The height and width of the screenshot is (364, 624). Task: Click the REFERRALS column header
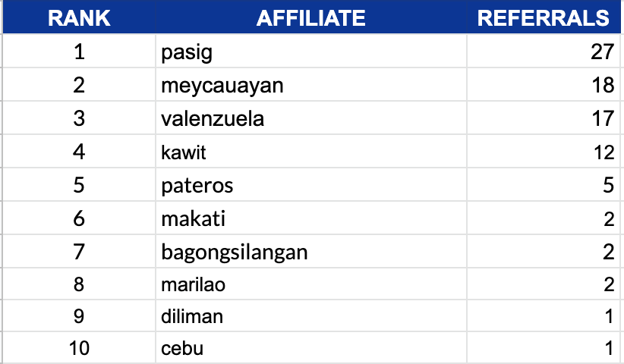(x=544, y=18)
